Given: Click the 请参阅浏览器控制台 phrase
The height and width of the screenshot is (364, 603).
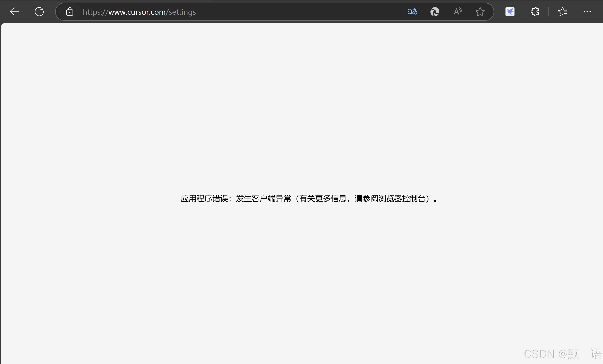Looking at the screenshot, I should pos(390,198).
